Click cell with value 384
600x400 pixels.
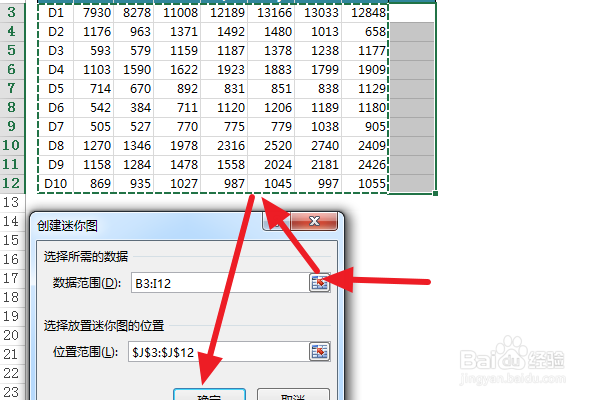pos(134,108)
